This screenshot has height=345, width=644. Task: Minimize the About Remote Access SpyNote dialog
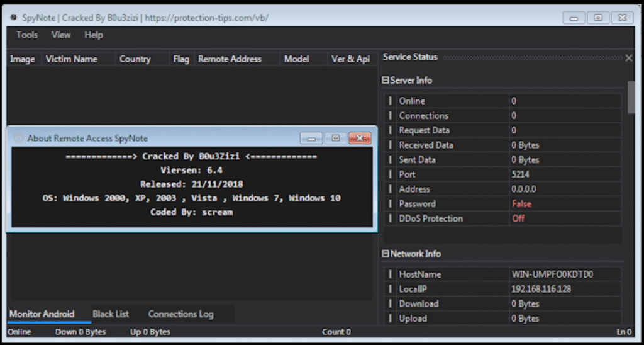[x=312, y=138]
